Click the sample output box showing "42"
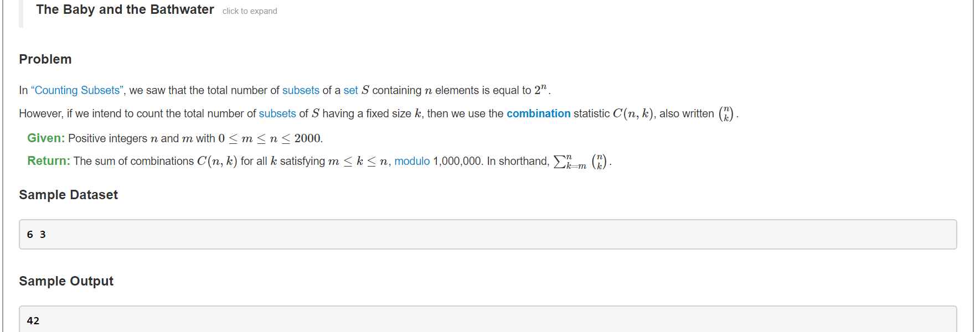980x332 pixels. click(x=487, y=320)
